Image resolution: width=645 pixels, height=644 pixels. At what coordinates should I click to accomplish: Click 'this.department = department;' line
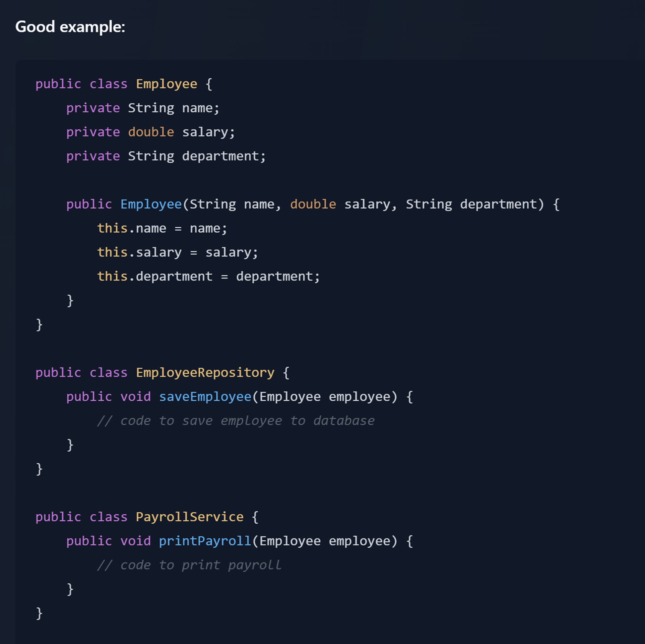tap(208, 276)
